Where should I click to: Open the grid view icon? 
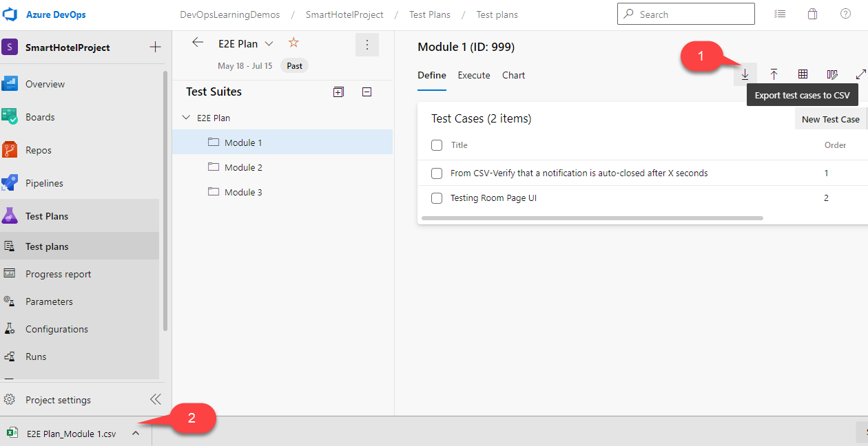(803, 74)
